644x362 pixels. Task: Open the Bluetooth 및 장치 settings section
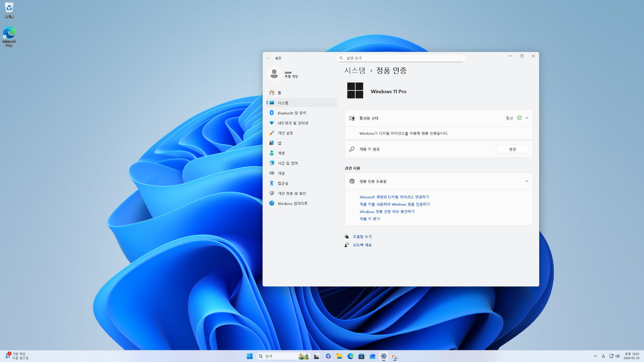point(292,113)
